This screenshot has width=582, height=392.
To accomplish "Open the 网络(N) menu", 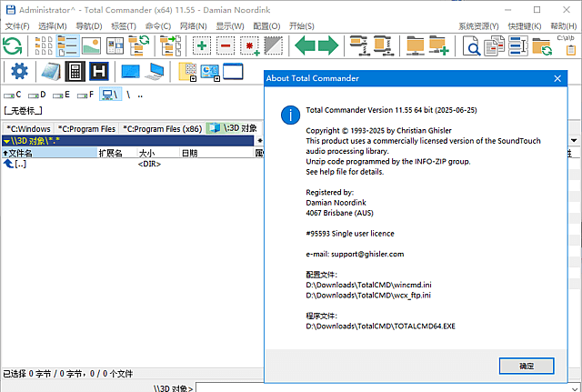I will pyautogui.click(x=194, y=26).
